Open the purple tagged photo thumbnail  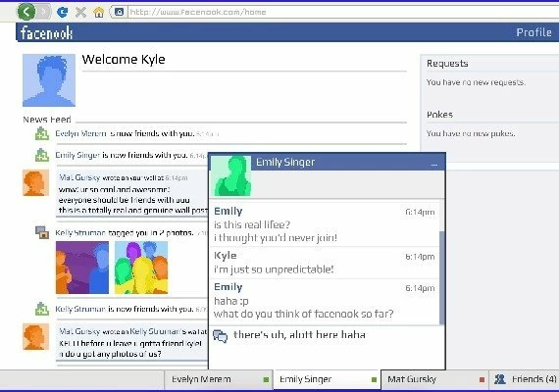pyautogui.click(x=82, y=268)
